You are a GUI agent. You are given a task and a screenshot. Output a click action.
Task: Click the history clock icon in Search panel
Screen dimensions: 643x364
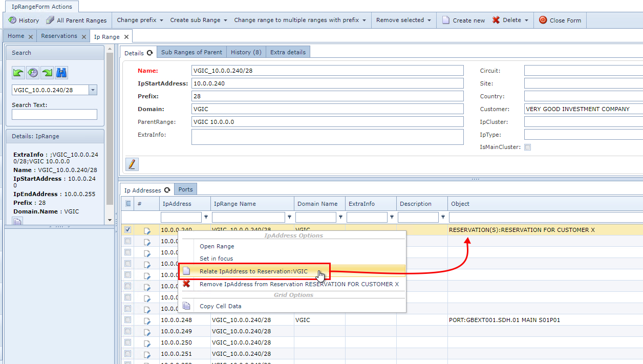(33, 73)
